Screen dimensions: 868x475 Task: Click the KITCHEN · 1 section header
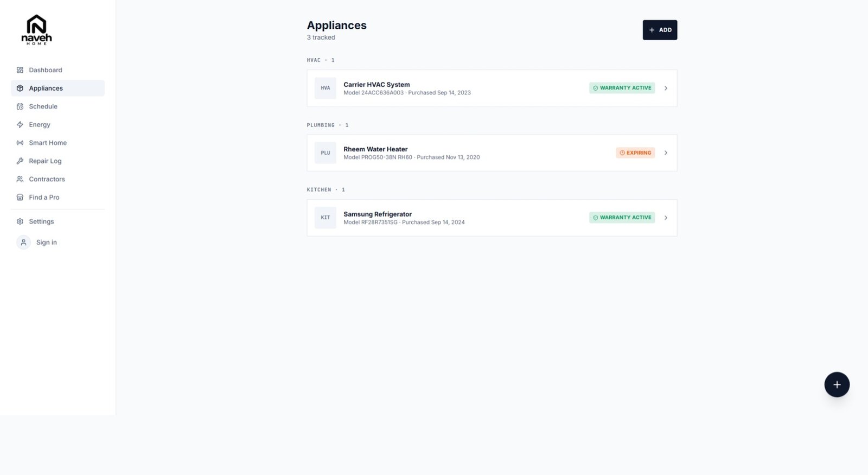coord(326,190)
